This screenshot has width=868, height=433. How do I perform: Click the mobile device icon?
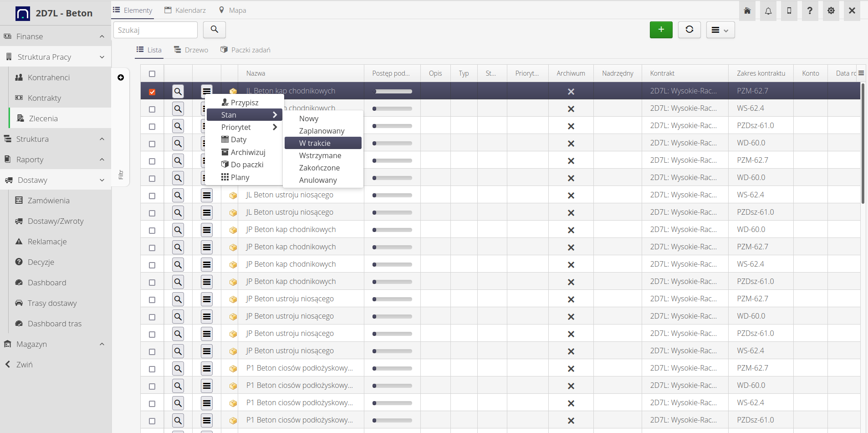pyautogui.click(x=789, y=11)
